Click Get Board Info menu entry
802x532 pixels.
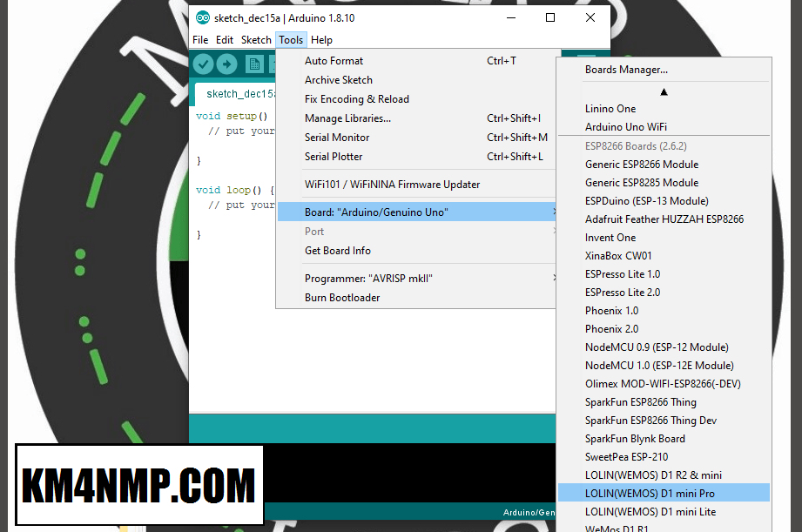pos(338,251)
